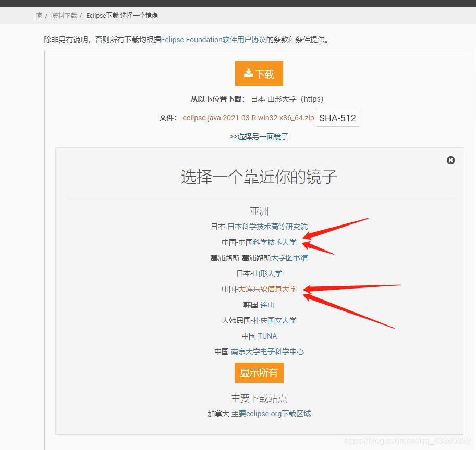Image resolution: width=476 pixels, height=450 pixels.
Task: Go to 资料下载 in the breadcrumb
Action: coord(64,16)
